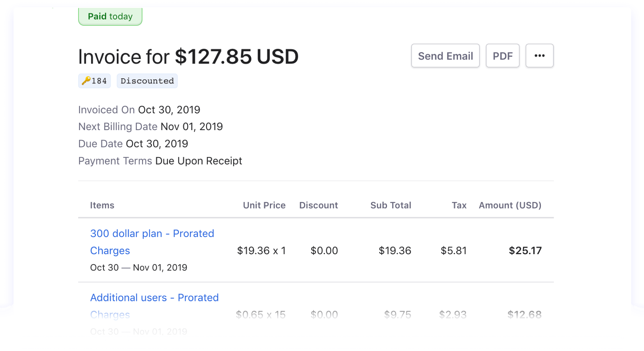The image size is (644, 351).
Task: Click the Discounted tag
Action: (x=147, y=81)
